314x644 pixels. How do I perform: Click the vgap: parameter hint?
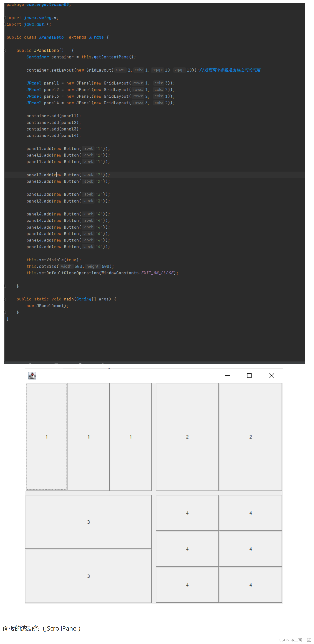point(179,70)
